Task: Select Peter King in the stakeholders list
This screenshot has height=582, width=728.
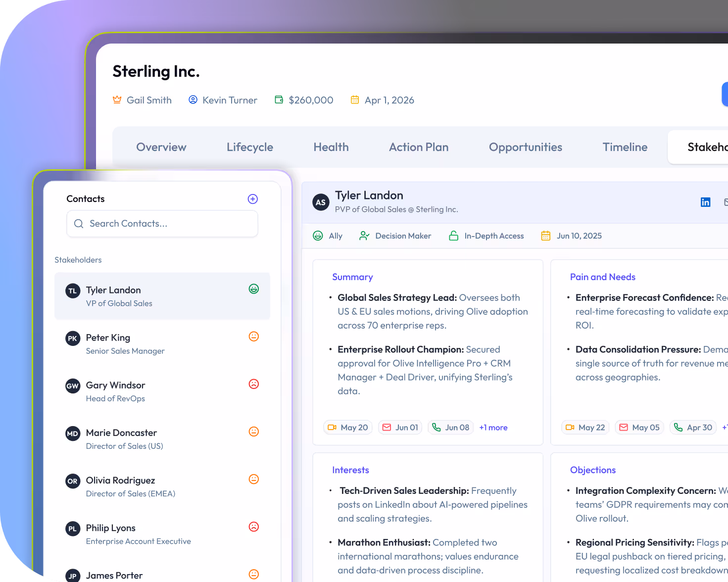Action: click(162, 343)
